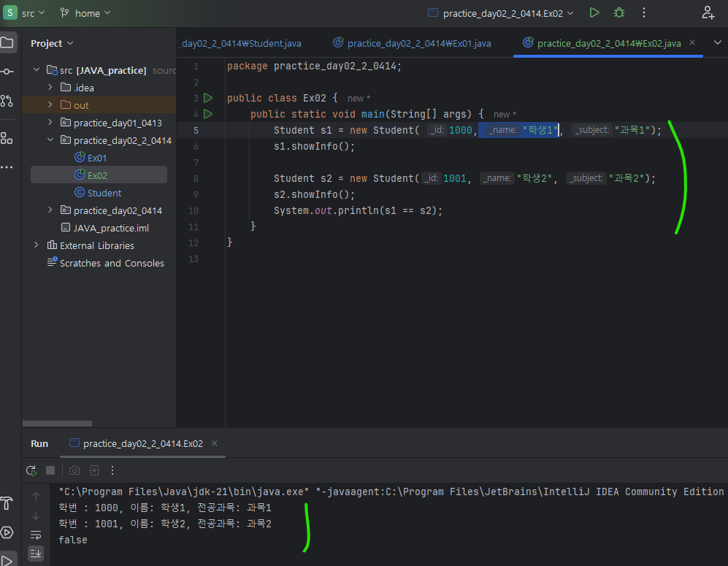
Task: Select Ex02 in the project tree
Action: coord(99,175)
